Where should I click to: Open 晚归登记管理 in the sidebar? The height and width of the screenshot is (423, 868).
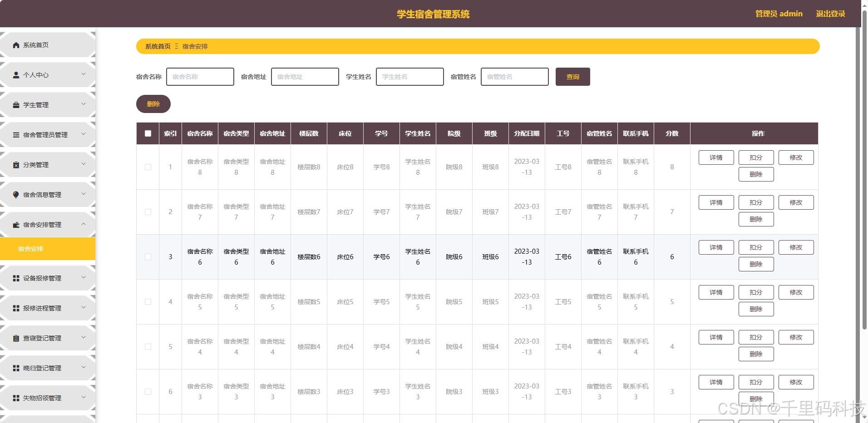[x=48, y=368]
